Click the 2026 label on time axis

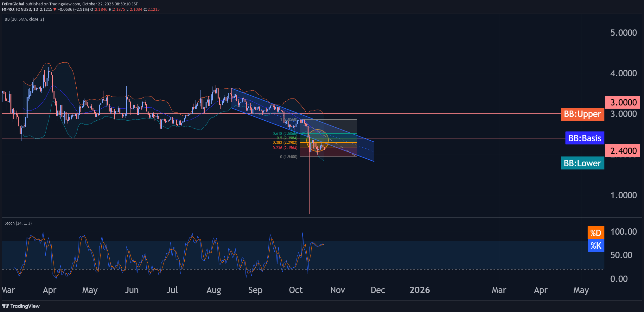[x=419, y=290]
